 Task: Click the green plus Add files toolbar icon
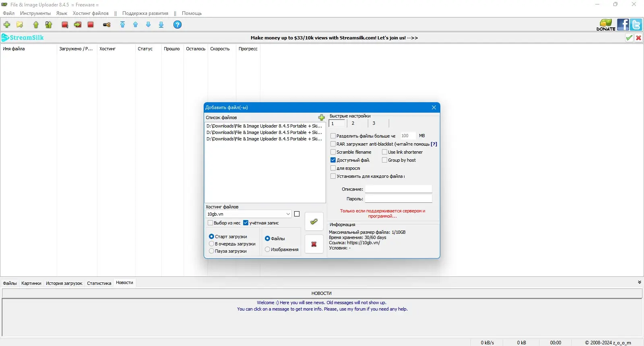click(7, 25)
